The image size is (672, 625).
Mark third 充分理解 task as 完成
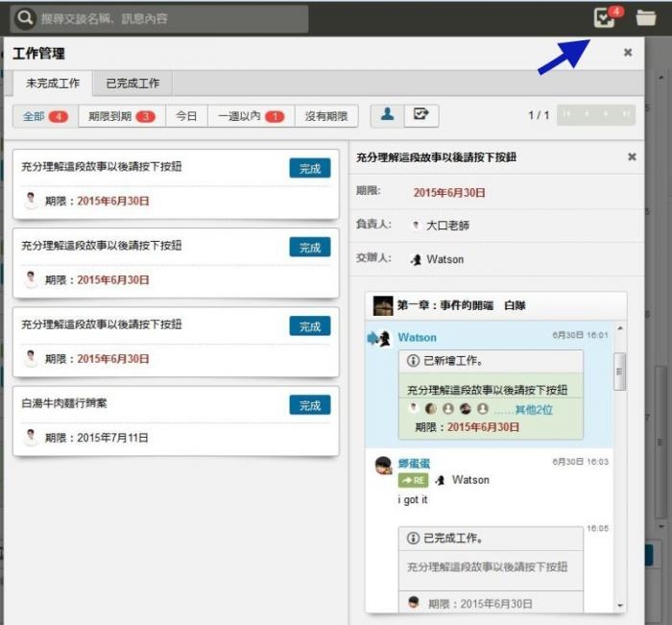(310, 325)
